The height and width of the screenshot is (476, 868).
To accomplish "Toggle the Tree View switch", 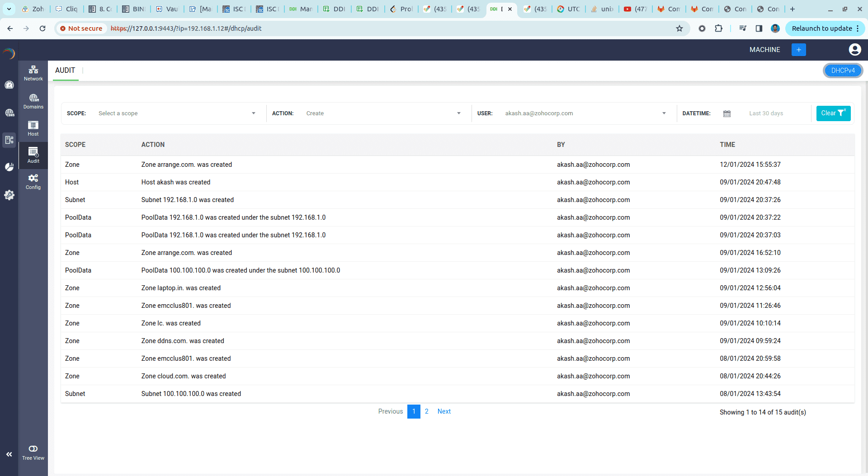I will [33, 448].
